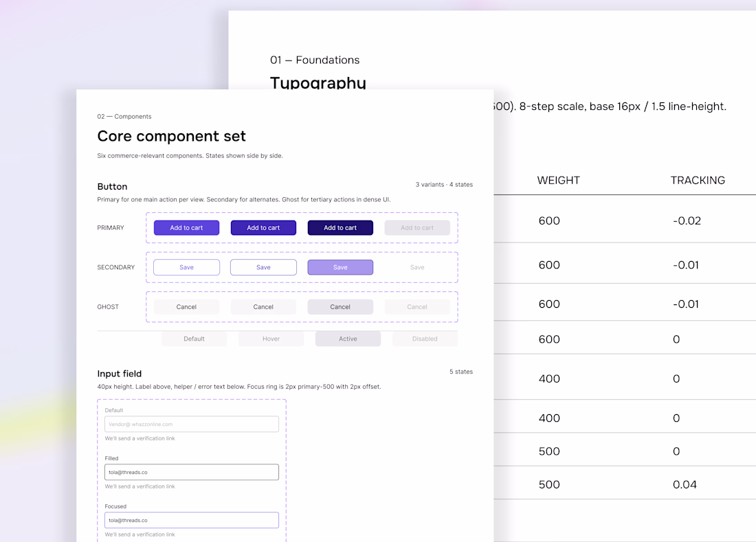
Task: Click the purple-filled Save button in the Active column
Action: tap(340, 267)
